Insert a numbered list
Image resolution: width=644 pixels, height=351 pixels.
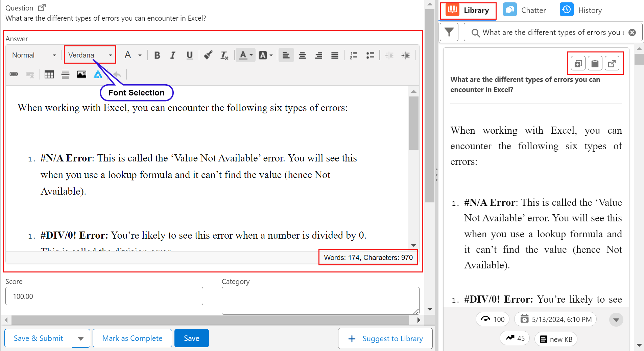point(354,55)
